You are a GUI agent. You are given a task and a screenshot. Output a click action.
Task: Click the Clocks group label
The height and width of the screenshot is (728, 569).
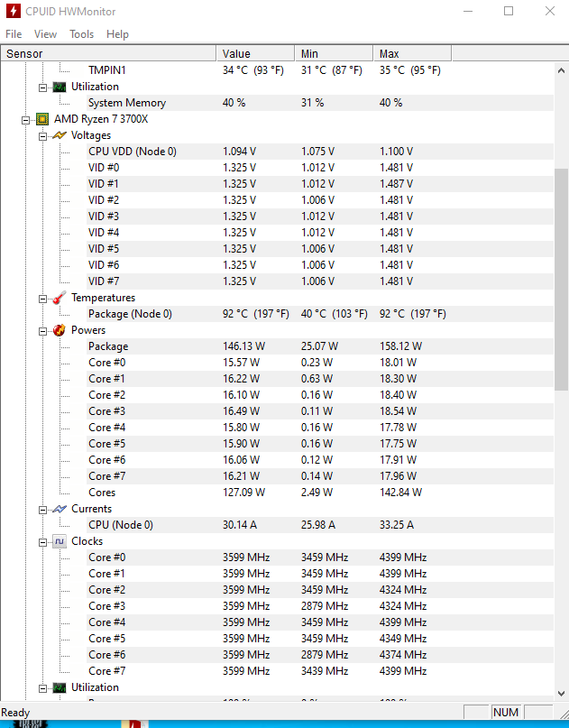(87, 541)
